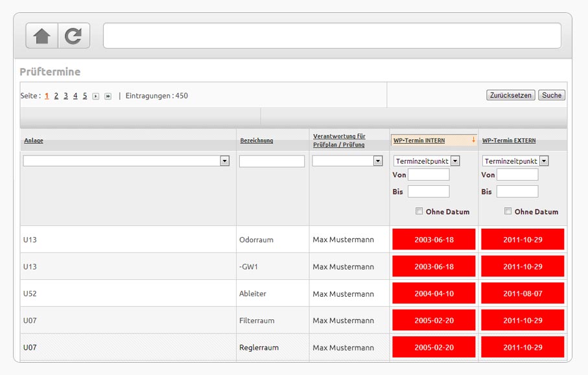Go to next page arrow icon
This screenshot has height=375, width=588.
96,97
